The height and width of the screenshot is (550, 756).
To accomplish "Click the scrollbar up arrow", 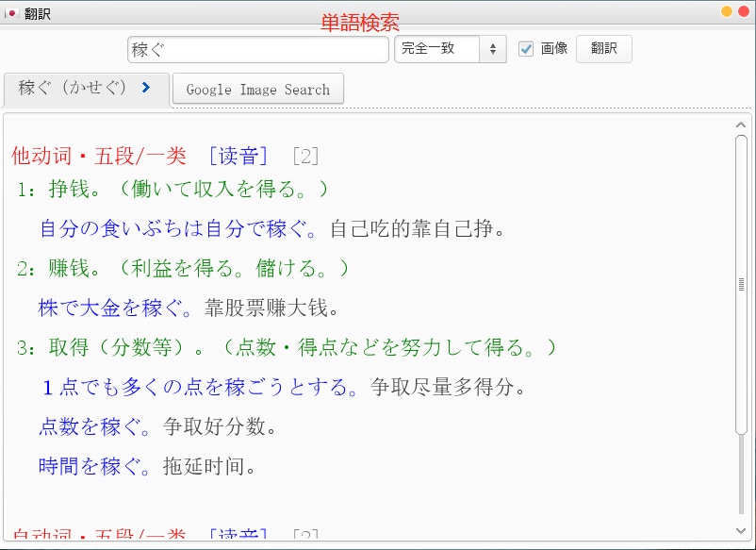I will click(x=741, y=125).
